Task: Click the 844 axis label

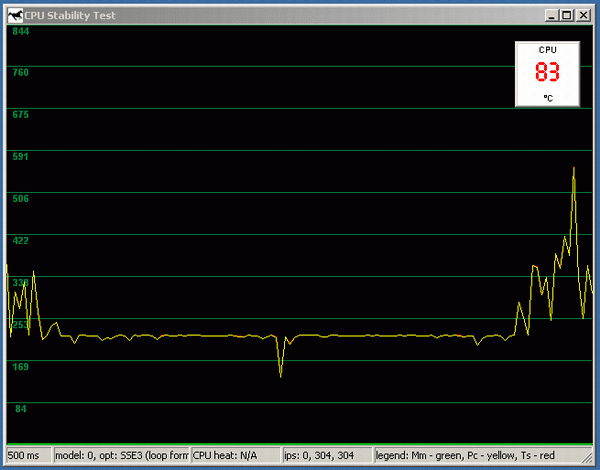Action: point(20,31)
